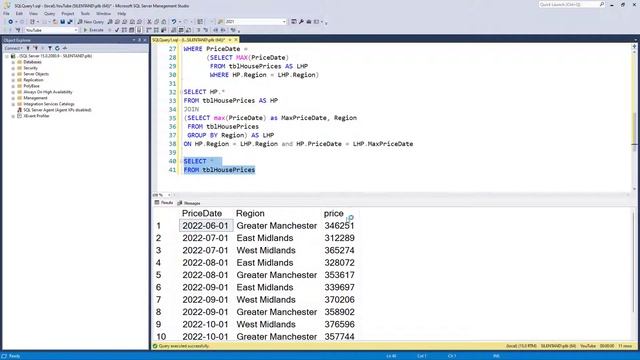This screenshot has height=360, width=640.
Task: Click the Activity Monitor icon in Object Explorer
Action: 65,48
